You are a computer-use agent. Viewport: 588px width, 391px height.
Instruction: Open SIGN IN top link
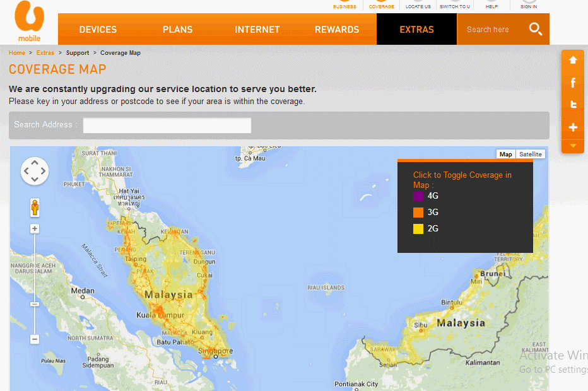coord(528,6)
